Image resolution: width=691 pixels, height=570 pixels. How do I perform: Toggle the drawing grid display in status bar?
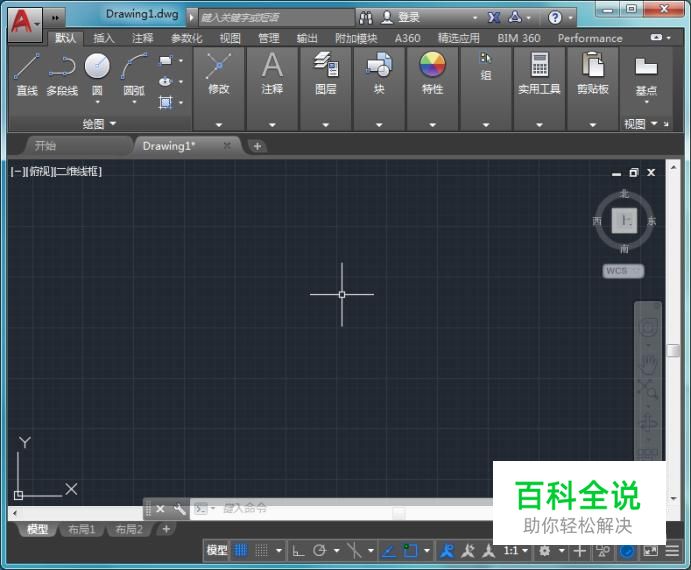pos(241,551)
